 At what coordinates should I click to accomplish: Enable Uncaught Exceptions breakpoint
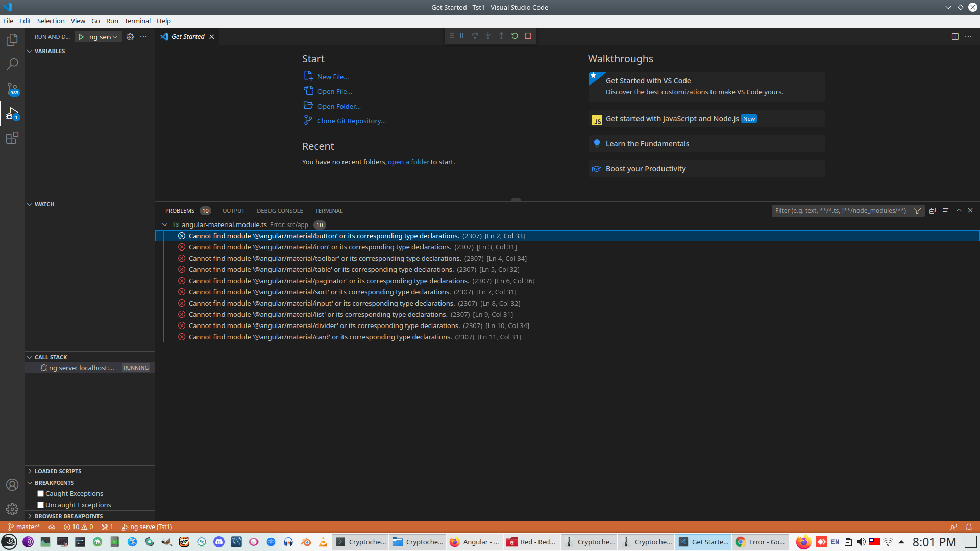40,505
